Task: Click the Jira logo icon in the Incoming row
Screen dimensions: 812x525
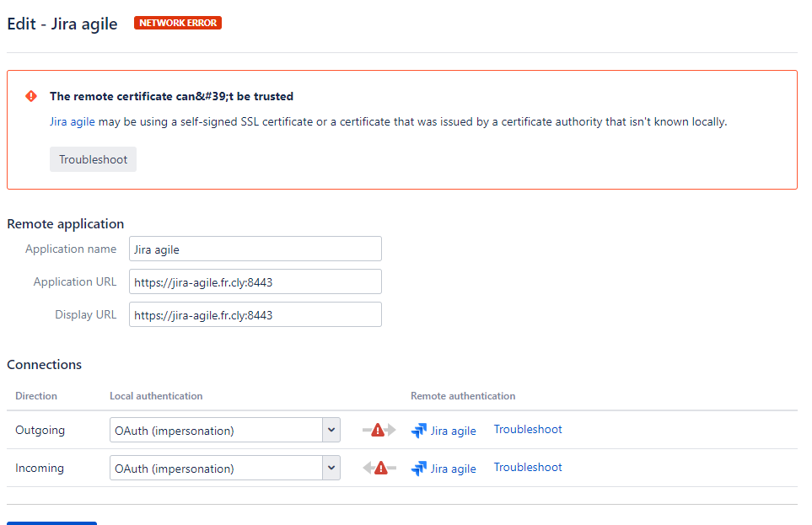Action: pos(419,469)
